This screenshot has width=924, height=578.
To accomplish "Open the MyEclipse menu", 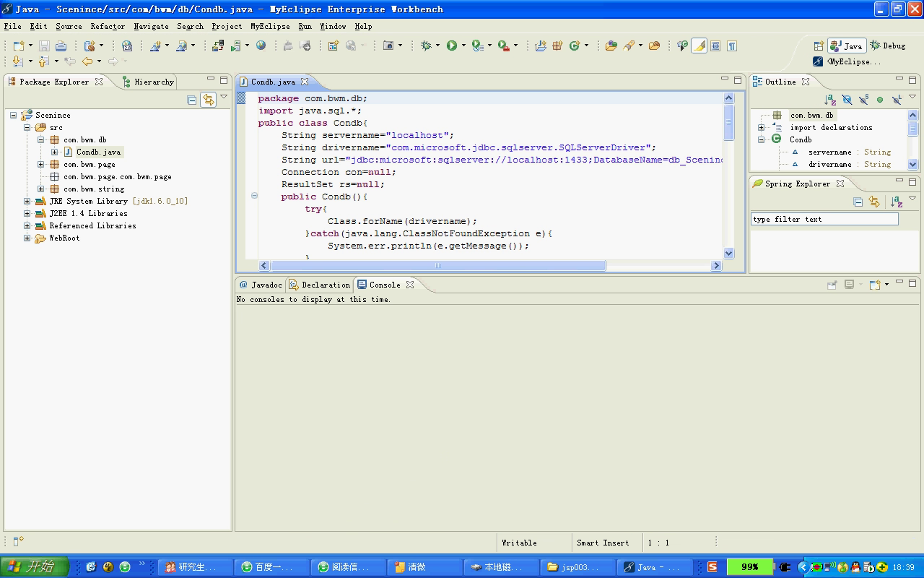I will coord(270,26).
